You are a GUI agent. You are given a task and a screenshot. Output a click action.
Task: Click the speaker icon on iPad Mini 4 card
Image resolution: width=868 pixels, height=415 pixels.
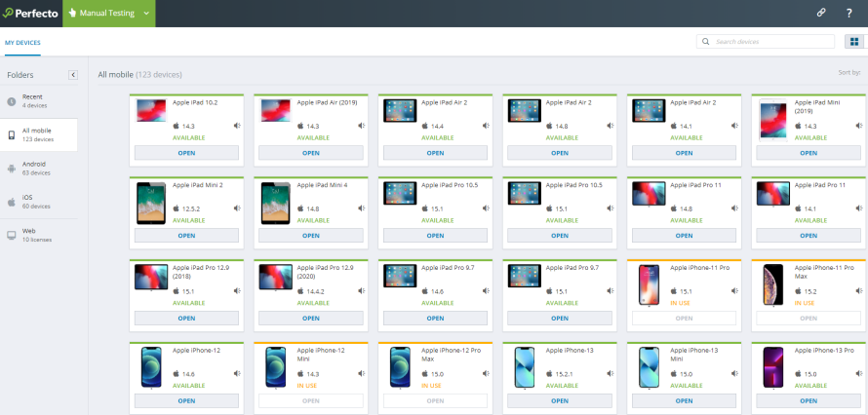362,208
